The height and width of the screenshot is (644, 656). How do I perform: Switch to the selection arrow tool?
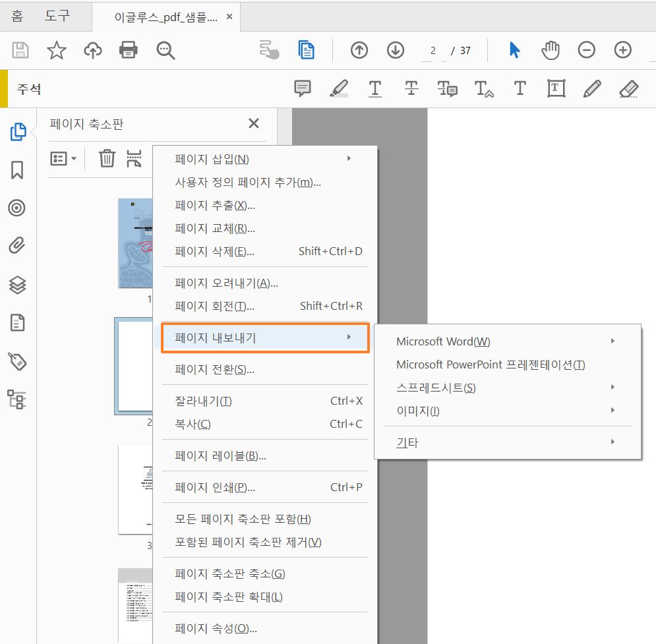[515, 49]
